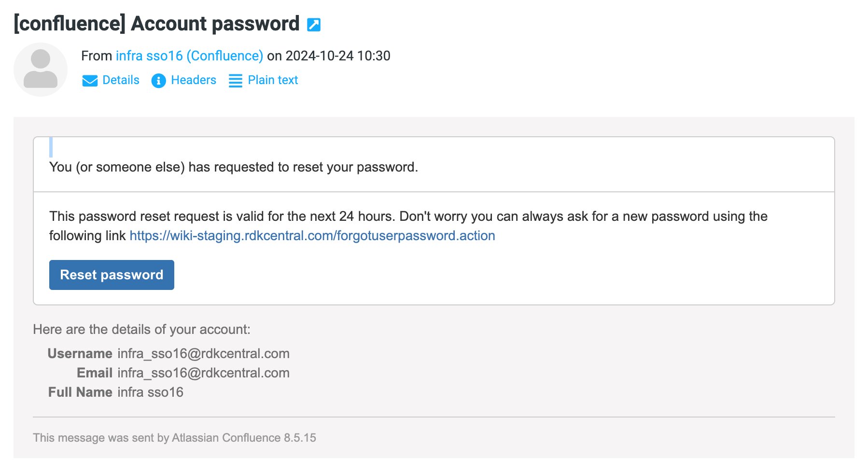Image resolution: width=868 pixels, height=461 pixels.
Task: Click the Atlassian Confluence footer text
Action: (x=174, y=438)
